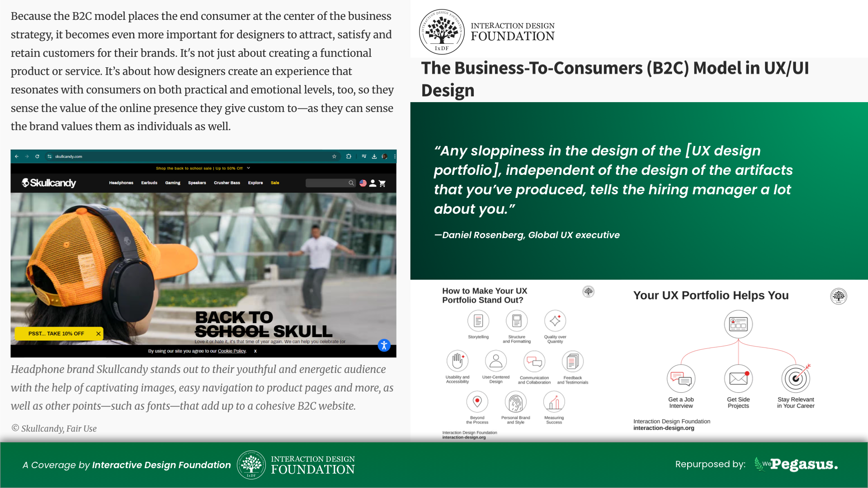Click the Skullcandy hero banner image
Viewport: 868px width, 488px height.
coord(203,269)
